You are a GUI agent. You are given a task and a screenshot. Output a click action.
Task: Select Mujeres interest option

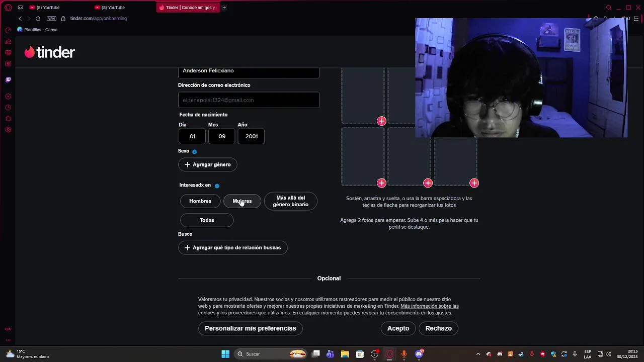tap(242, 201)
